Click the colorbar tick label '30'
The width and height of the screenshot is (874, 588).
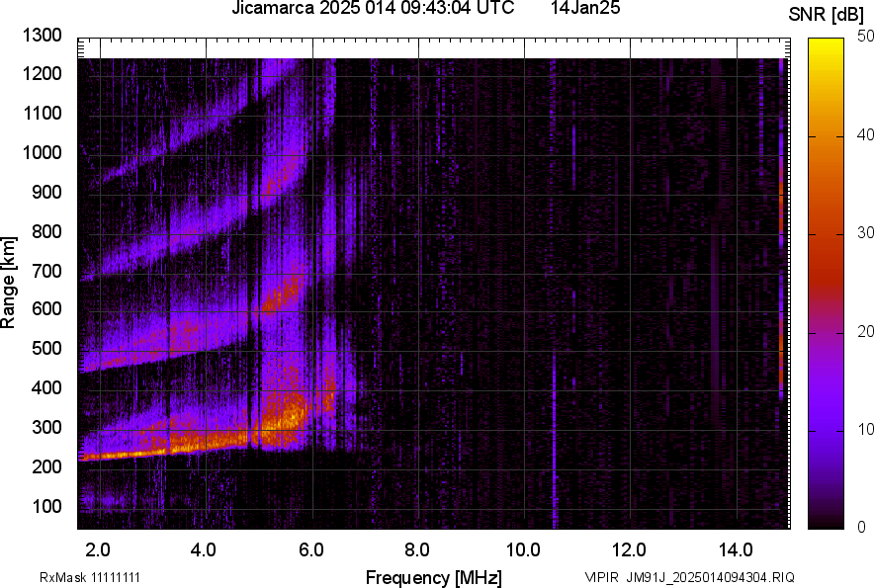pos(865,232)
